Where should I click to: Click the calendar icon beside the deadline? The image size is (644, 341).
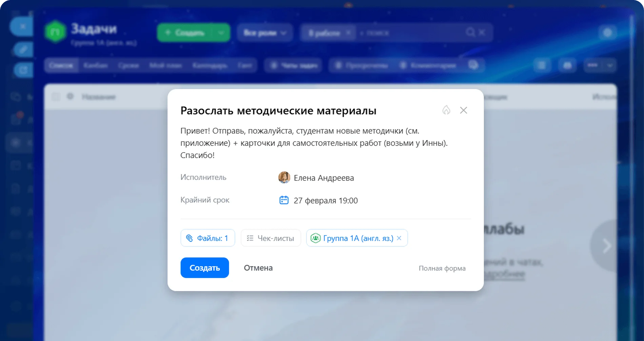[x=285, y=200]
